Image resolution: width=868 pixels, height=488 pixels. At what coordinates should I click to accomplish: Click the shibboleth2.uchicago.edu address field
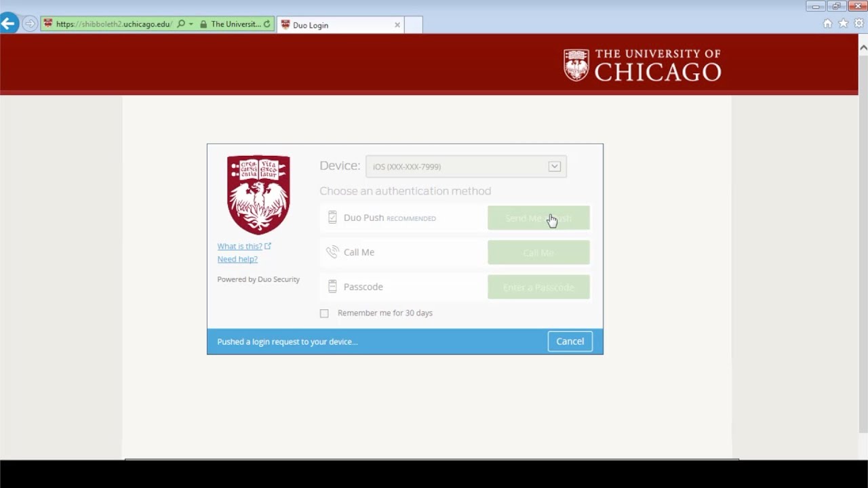(114, 24)
